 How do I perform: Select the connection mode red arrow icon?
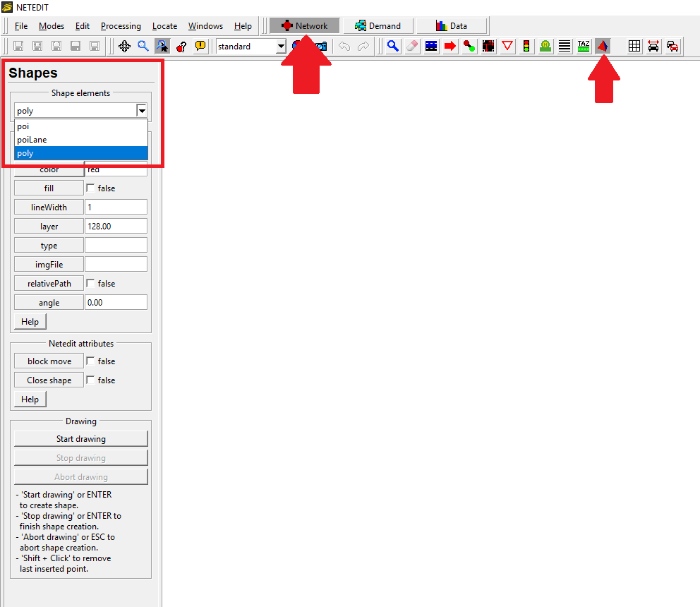point(450,46)
